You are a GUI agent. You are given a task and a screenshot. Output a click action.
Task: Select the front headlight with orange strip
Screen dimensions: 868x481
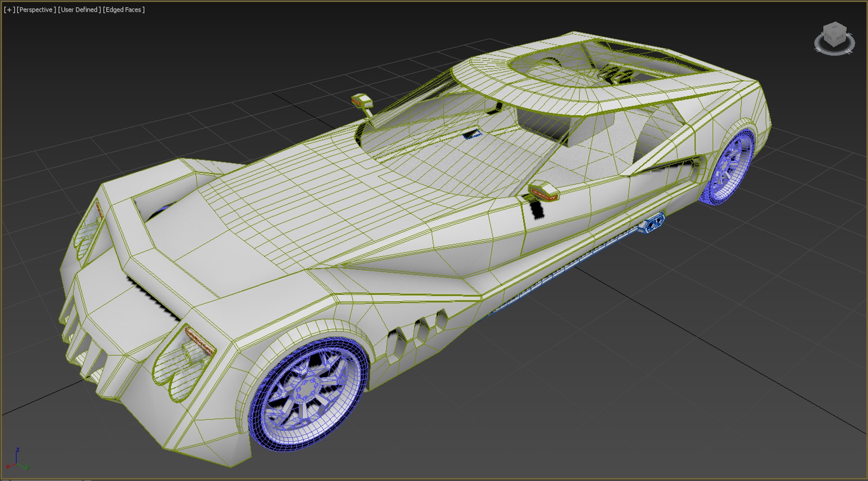tap(184, 363)
